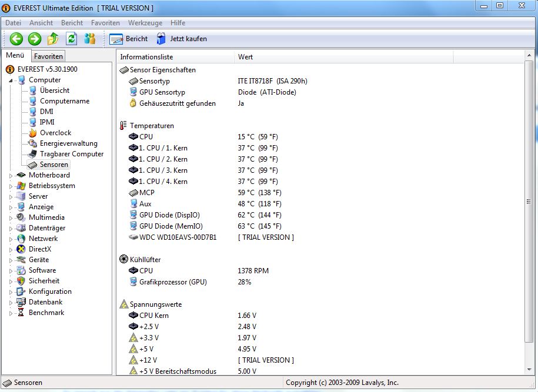
Task: Select EVEREST v5.30.1900 root item
Action: [x=48, y=69]
